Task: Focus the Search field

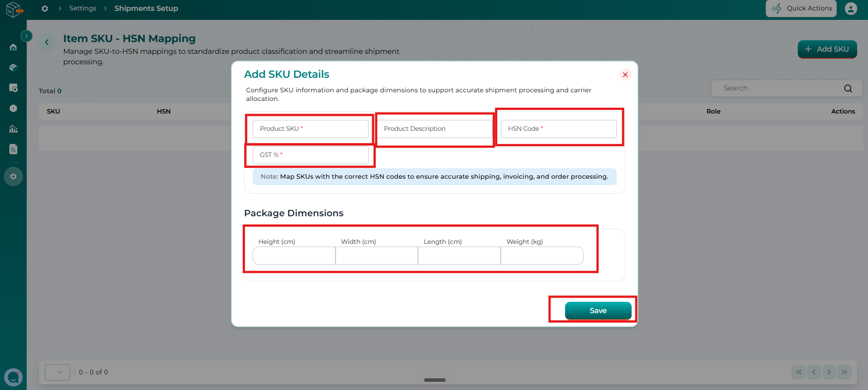Action: click(786, 88)
